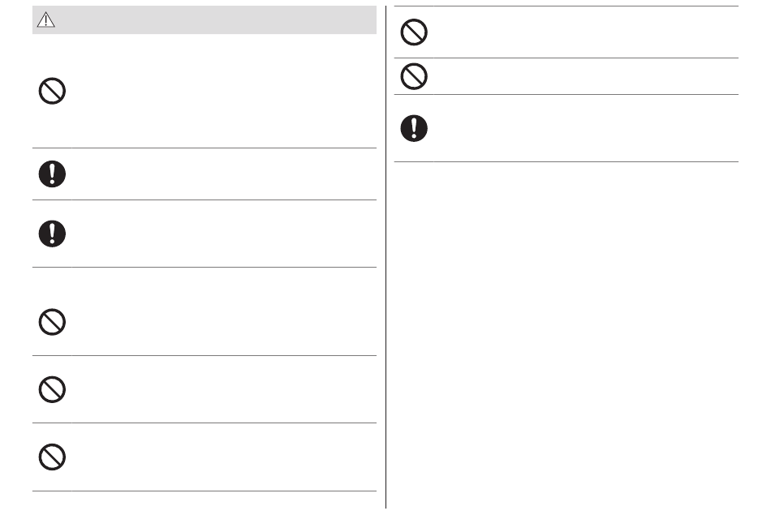Click the bottom-most prohibition icon in left column

click(x=52, y=457)
